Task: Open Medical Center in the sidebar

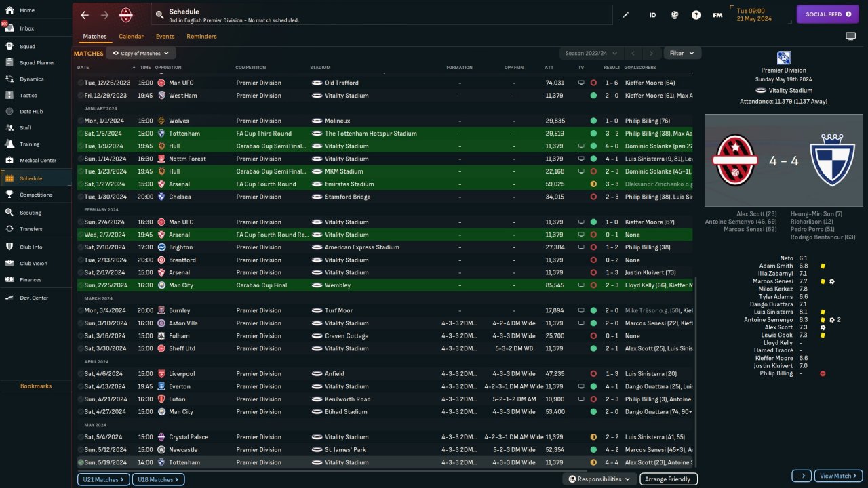Action: click(x=35, y=161)
